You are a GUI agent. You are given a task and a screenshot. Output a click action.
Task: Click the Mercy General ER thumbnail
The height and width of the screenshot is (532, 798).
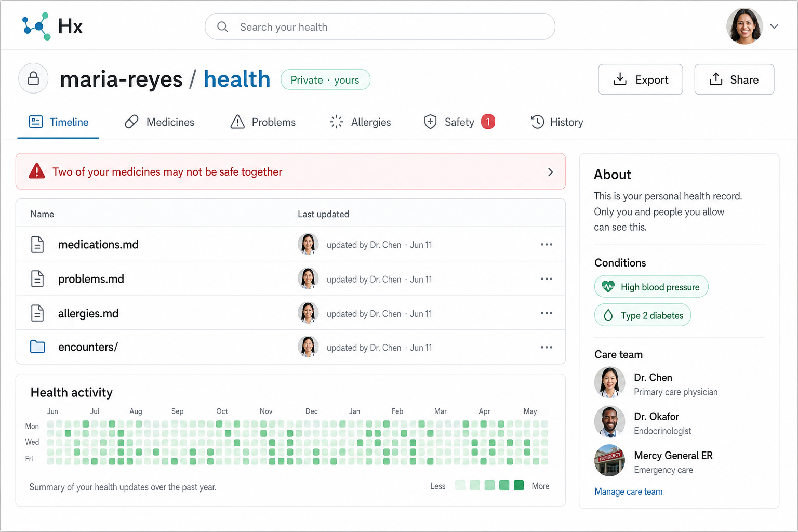click(x=609, y=460)
